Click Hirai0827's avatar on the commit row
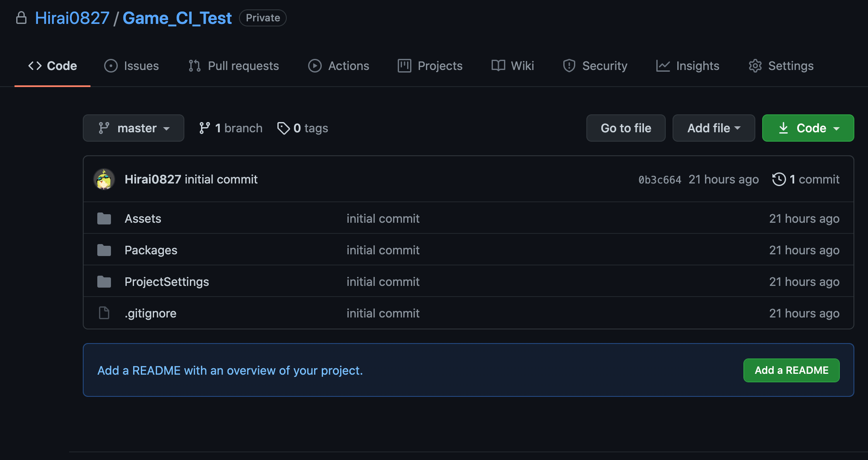The height and width of the screenshot is (460, 868). [x=104, y=179]
